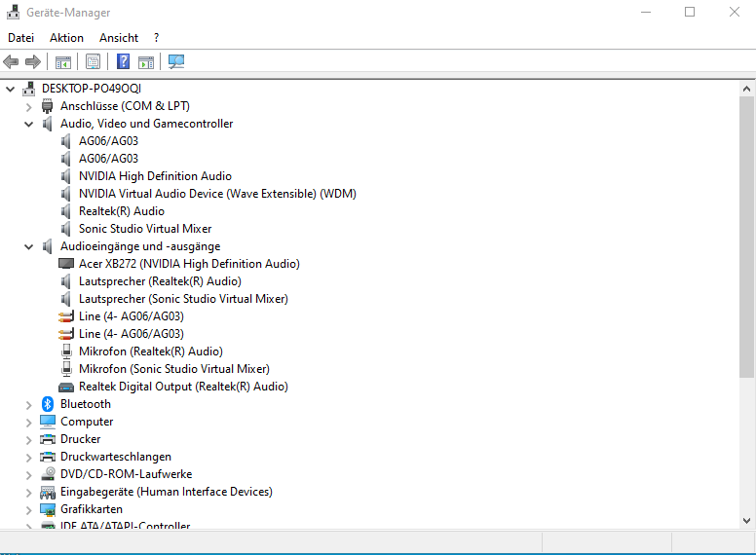Collapse Audio, Video und Gamecontroller category
This screenshot has height=555, width=756.
click(x=28, y=125)
